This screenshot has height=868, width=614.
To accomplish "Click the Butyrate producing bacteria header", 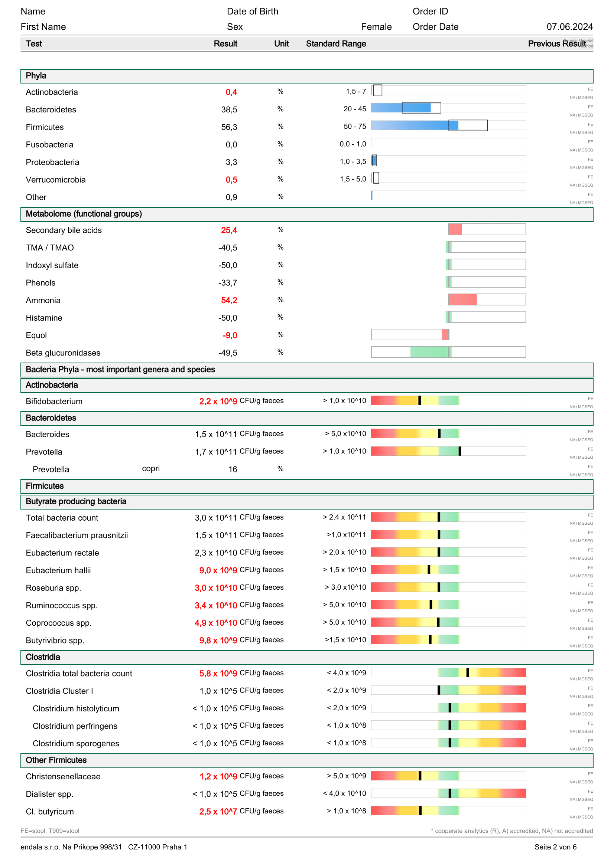I will 76,501.
